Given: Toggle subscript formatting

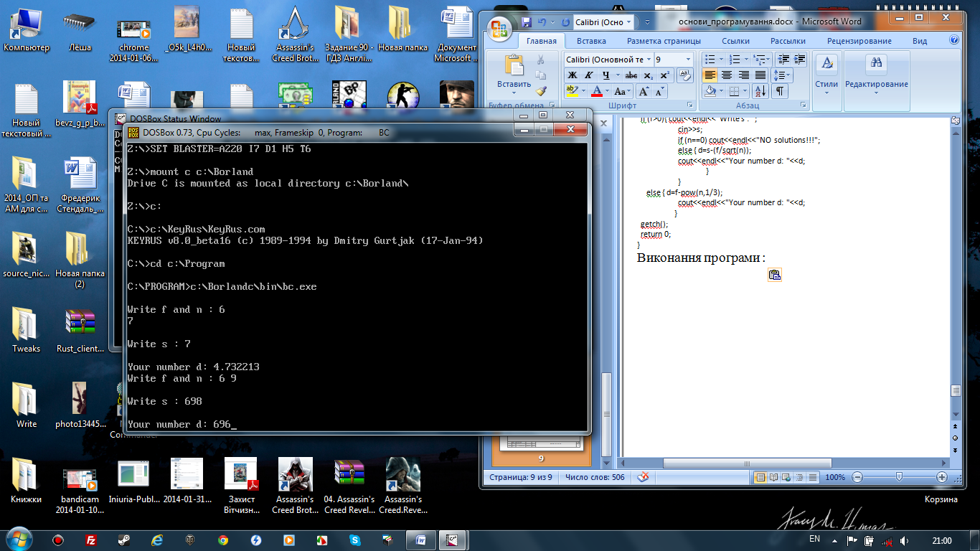Looking at the screenshot, I should click(x=648, y=75).
